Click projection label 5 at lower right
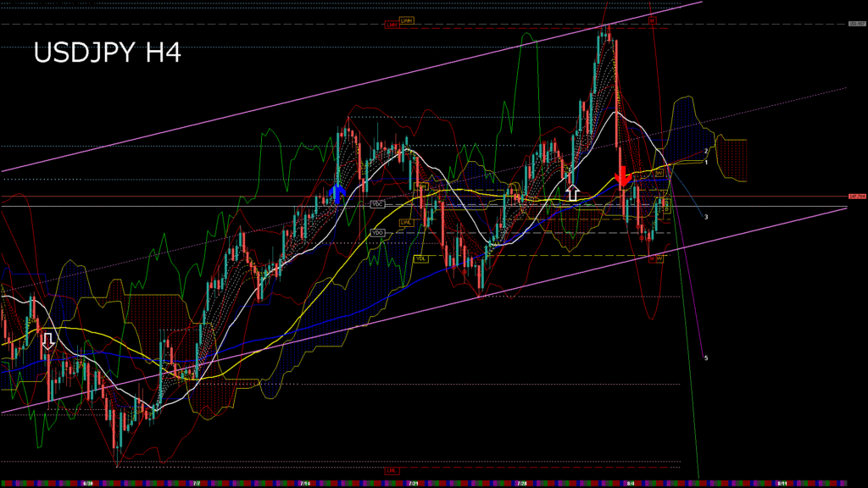868x488 pixels. [706, 358]
